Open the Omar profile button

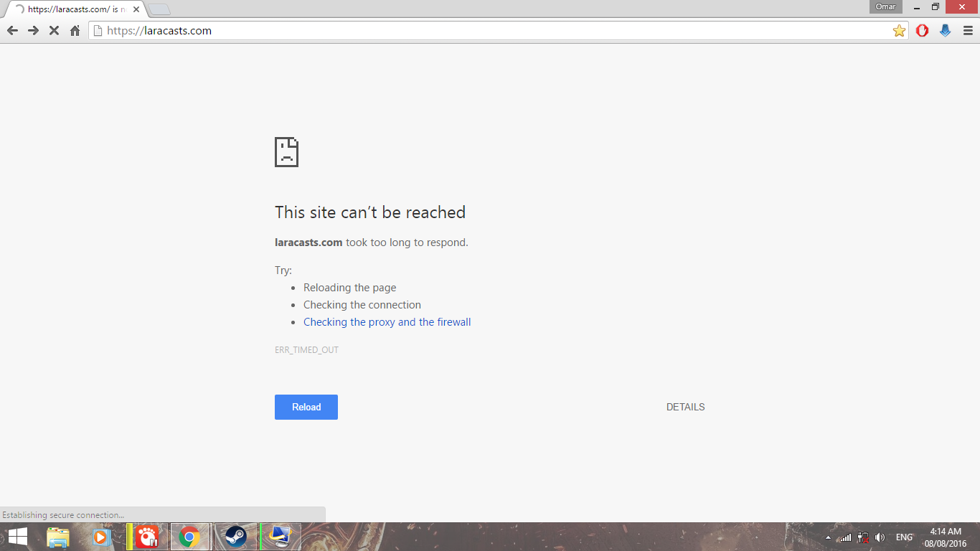(886, 7)
